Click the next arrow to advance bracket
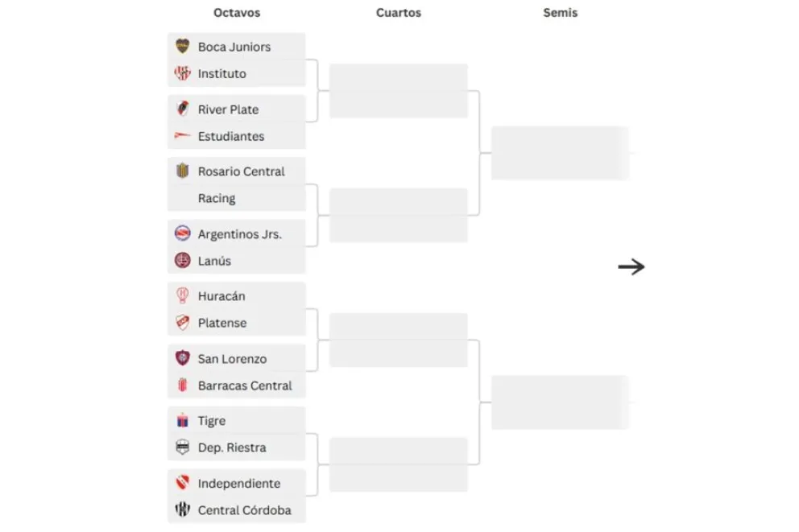The image size is (799, 532). [631, 266]
